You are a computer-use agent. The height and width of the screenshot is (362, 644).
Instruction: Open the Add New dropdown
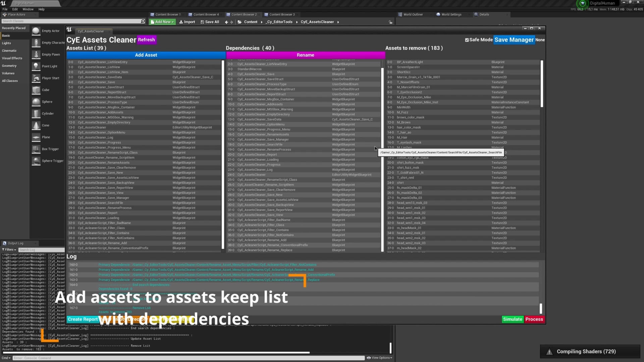point(162,22)
